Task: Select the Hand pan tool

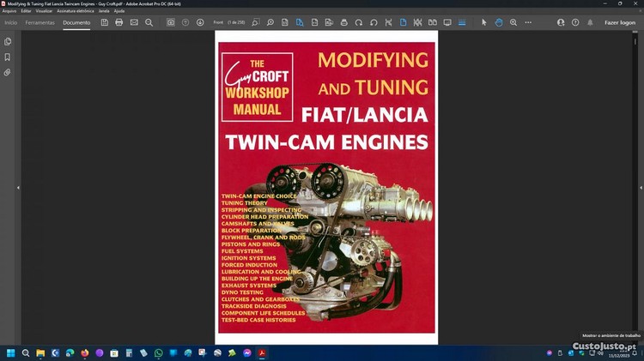Action: pos(498,22)
